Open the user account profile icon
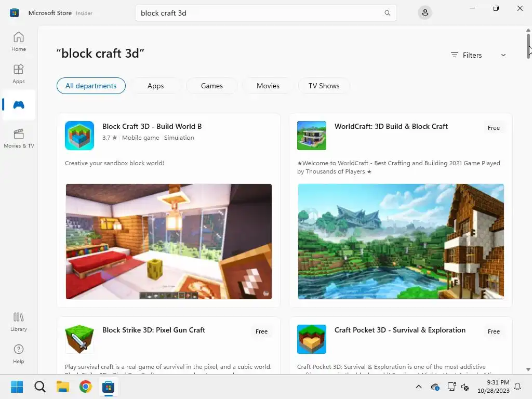 (x=425, y=13)
